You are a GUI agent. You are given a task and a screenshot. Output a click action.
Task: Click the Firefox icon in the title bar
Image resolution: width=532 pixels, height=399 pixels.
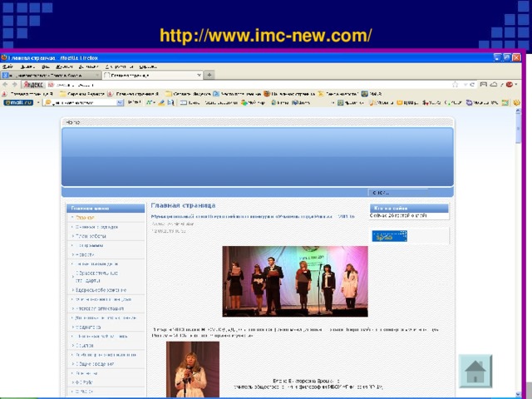point(4,57)
